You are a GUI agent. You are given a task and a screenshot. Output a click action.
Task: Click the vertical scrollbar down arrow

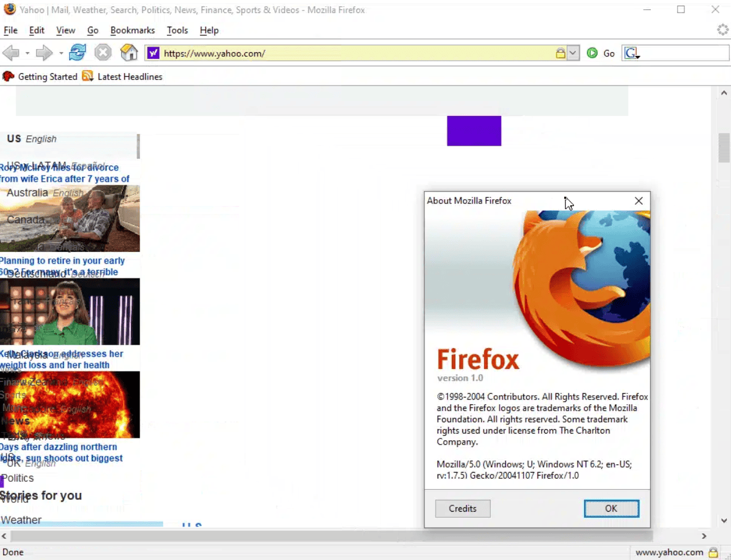point(724,520)
